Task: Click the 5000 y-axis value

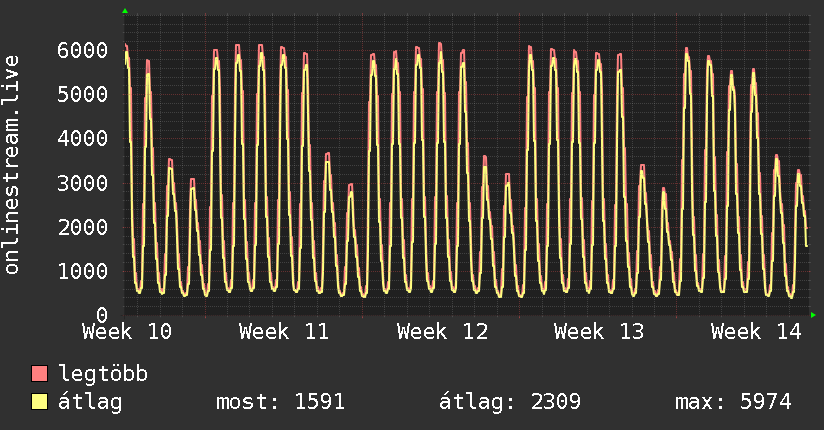Action: (x=83, y=95)
